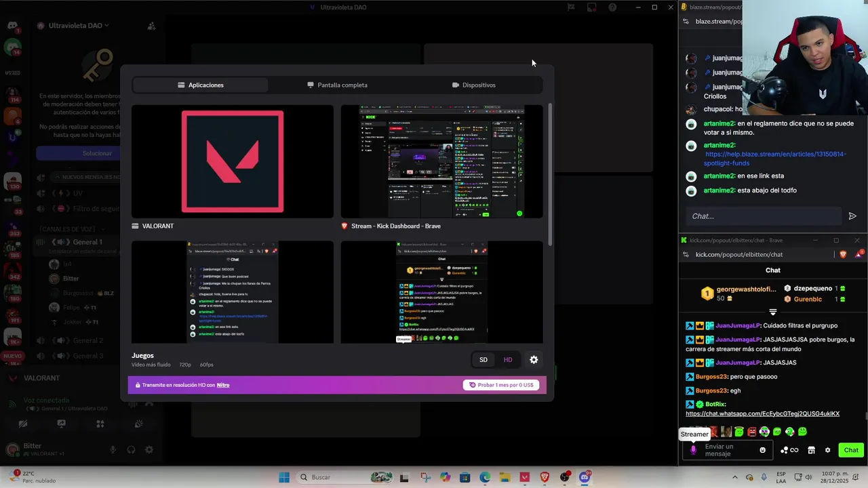Open Microsoft Edge from taskbar
This screenshot has width=868, height=488.
pyautogui.click(x=485, y=477)
